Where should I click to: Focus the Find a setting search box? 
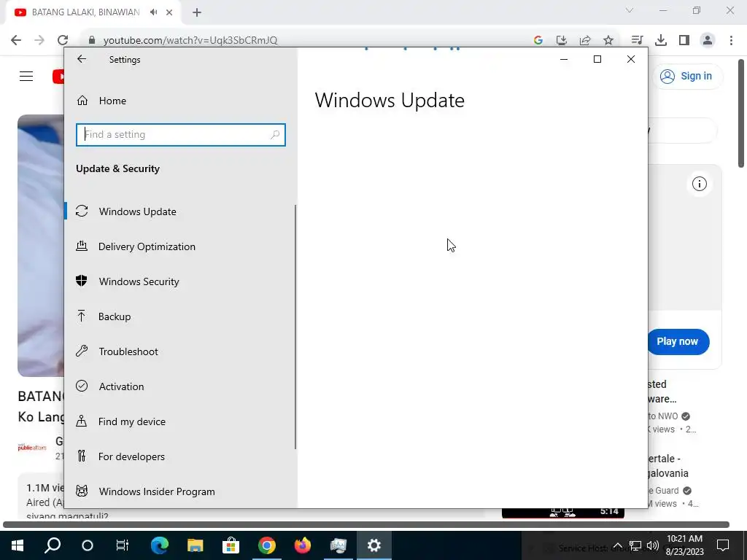point(181,135)
